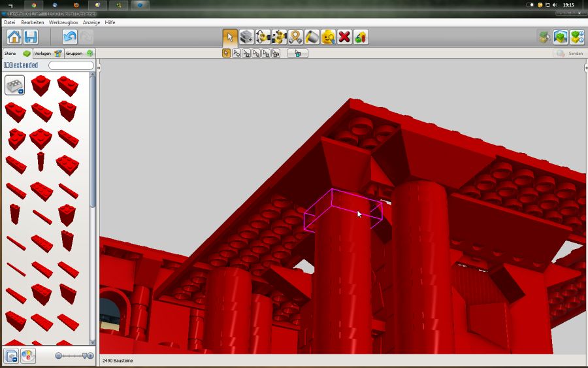
Task: Select the Hide tool minifigure head icon
Action: 328,37
